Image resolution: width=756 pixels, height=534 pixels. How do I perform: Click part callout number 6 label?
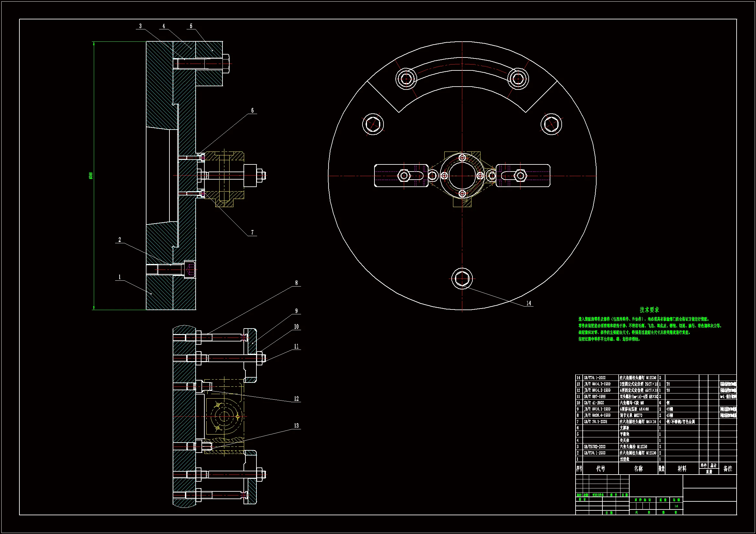(x=252, y=110)
